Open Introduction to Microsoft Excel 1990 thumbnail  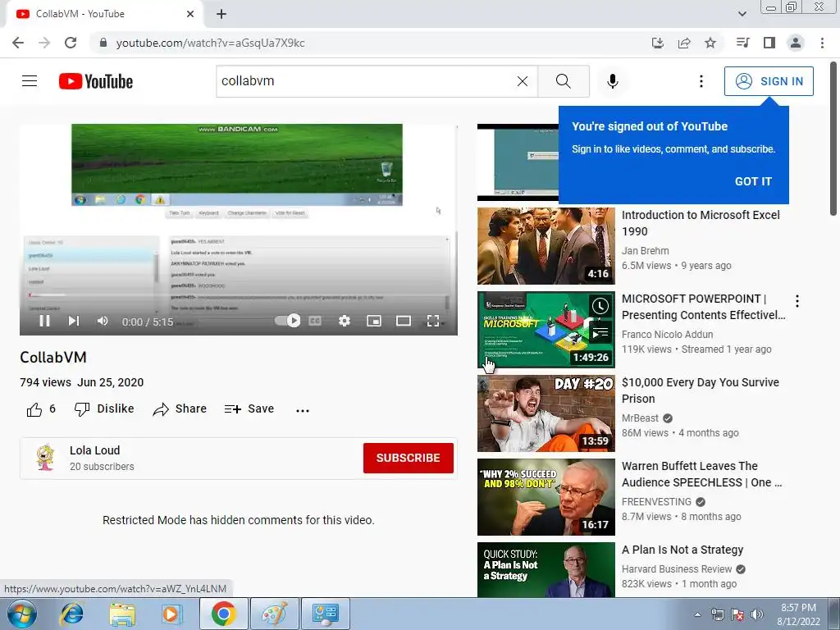tap(546, 246)
